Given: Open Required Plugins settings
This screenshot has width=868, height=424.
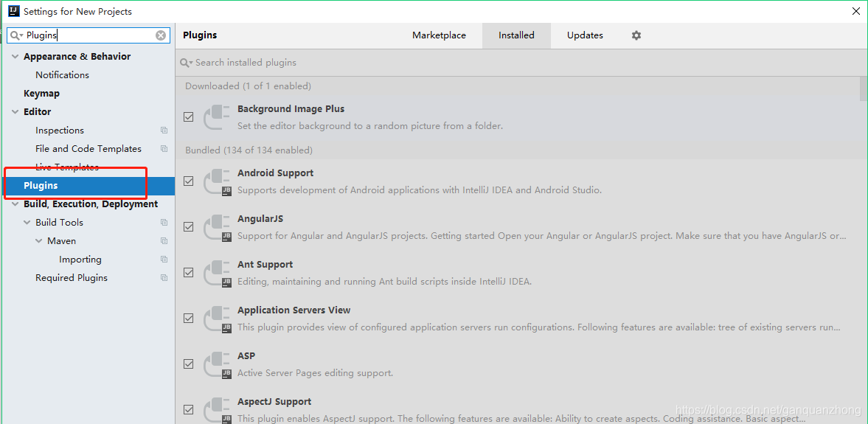Looking at the screenshot, I should (72, 278).
